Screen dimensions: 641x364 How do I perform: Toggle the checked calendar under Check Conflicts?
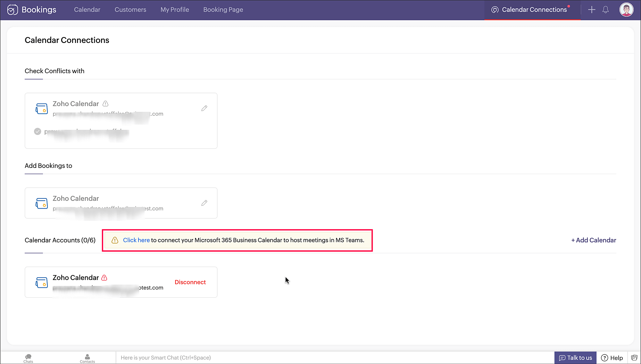[37, 131]
